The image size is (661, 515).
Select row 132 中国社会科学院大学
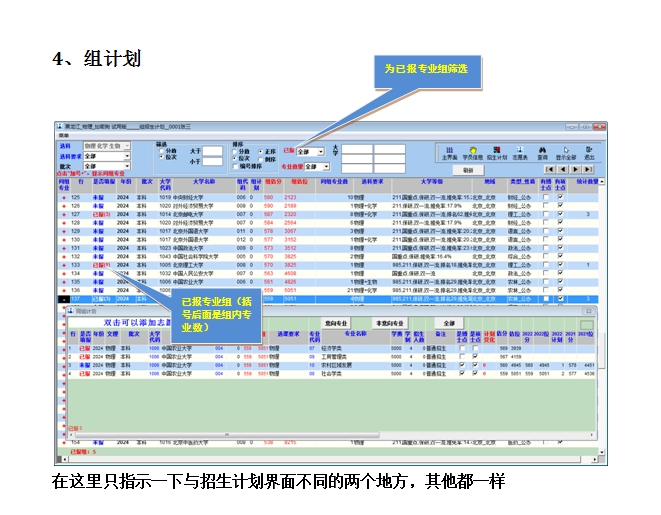point(328,257)
